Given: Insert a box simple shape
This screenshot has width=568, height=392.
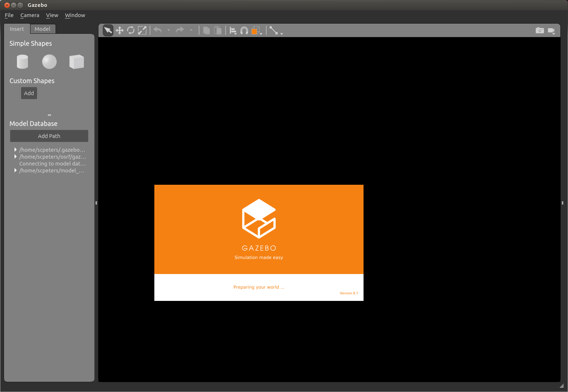Looking at the screenshot, I should click(x=77, y=62).
